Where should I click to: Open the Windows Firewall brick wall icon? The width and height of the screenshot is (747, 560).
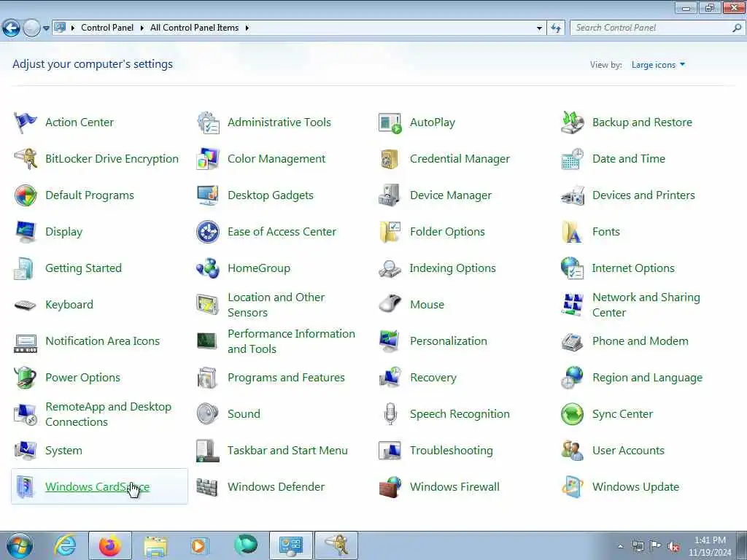tap(390, 487)
